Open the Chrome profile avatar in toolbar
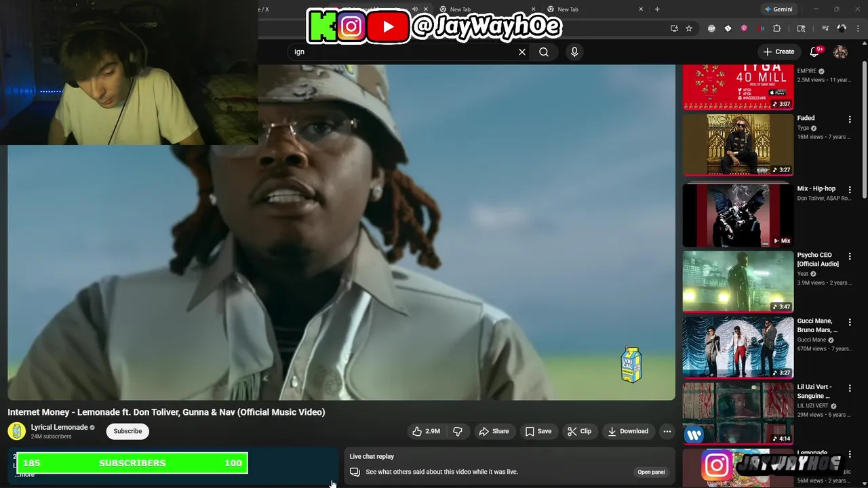This screenshot has height=488, width=868. (842, 28)
